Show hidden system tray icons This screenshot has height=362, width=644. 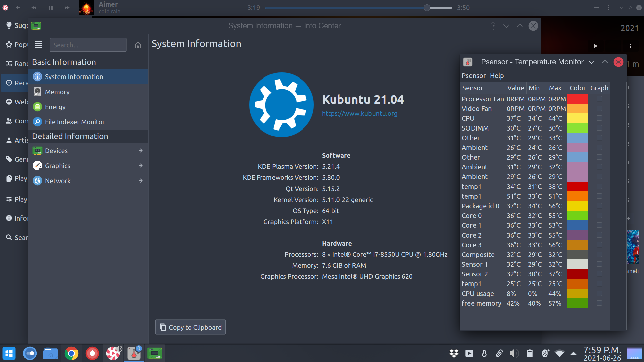click(574, 353)
